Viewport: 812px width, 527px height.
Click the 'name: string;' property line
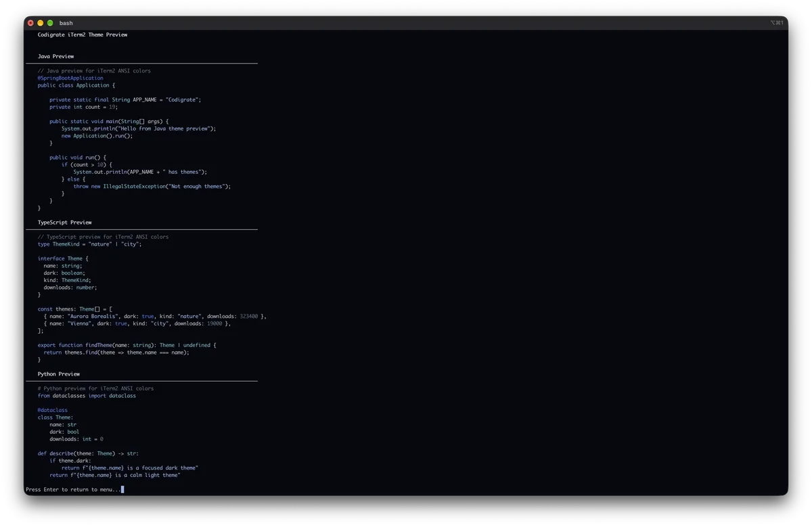tap(63, 266)
